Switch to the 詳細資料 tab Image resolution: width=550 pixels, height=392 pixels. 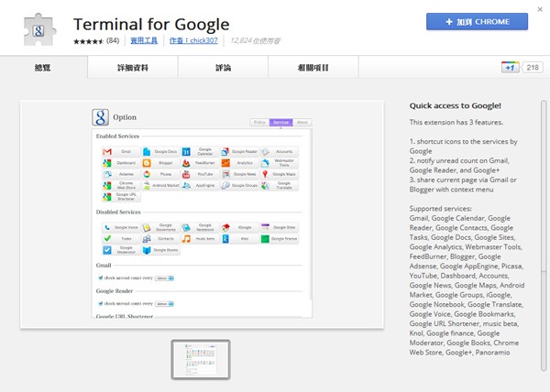[x=131, y=67]
